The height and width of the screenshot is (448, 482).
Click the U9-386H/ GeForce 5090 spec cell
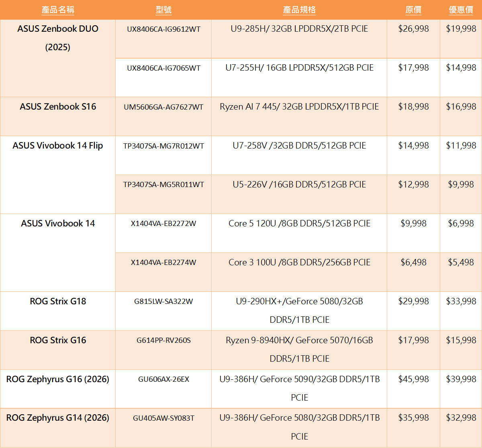[x=299, y=389]
